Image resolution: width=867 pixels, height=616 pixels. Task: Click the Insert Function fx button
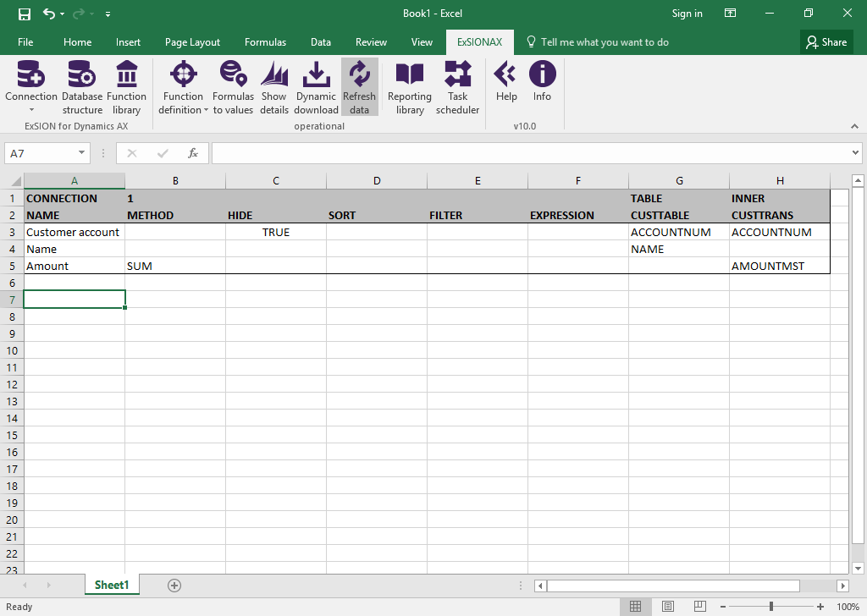[192, 153]
